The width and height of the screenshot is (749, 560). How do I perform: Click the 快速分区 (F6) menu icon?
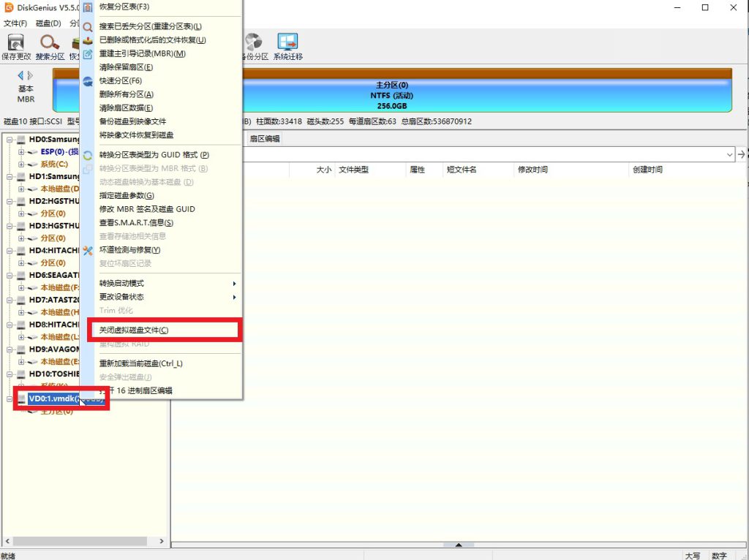coord(88,81)
